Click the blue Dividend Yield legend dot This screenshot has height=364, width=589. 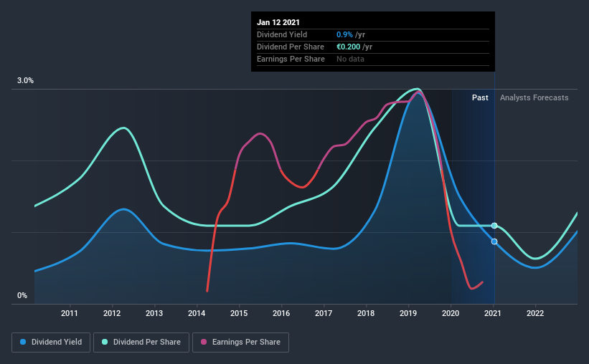click(23, 342)
